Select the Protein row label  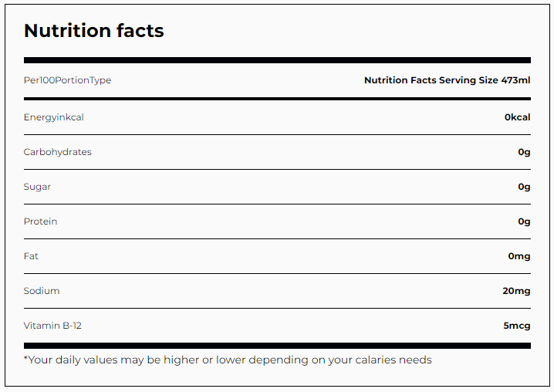point(40,221)
